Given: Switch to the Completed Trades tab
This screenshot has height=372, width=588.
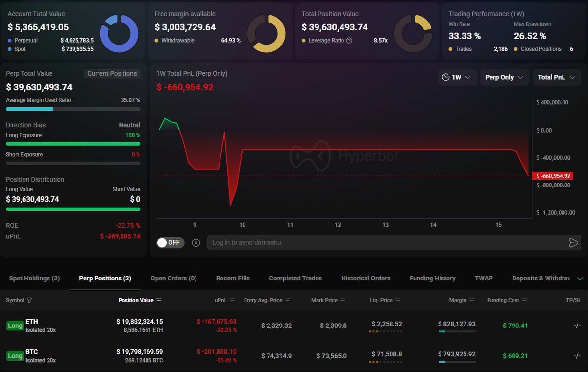Looking at the screenshot, I should click(295, 278).
